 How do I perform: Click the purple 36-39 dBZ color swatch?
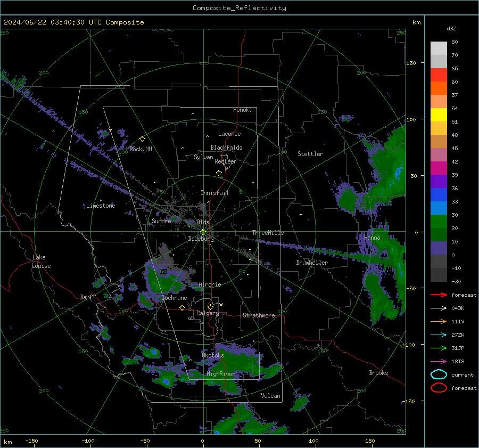439,182
